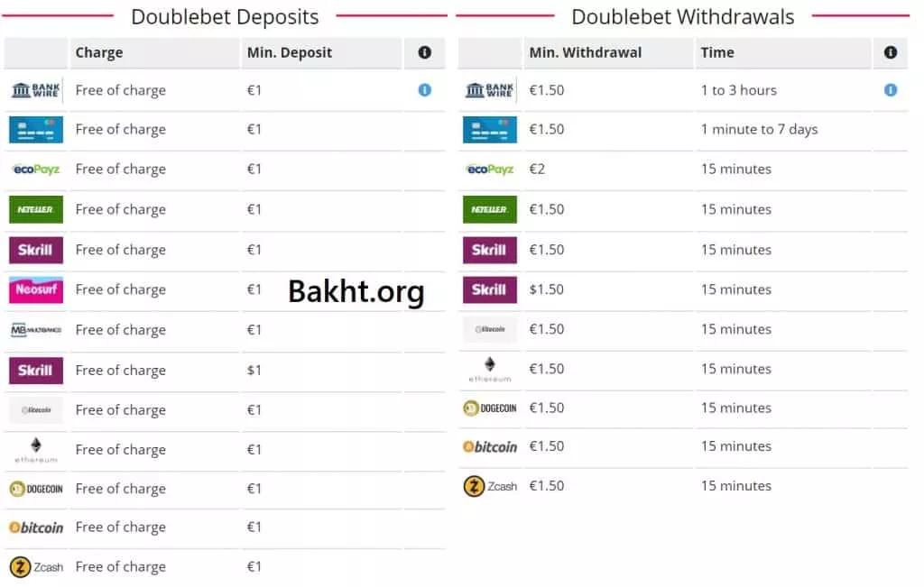924x587 pixels.
Task: Click Neteller logo in Deposits table
Action: tap(36, 209)
